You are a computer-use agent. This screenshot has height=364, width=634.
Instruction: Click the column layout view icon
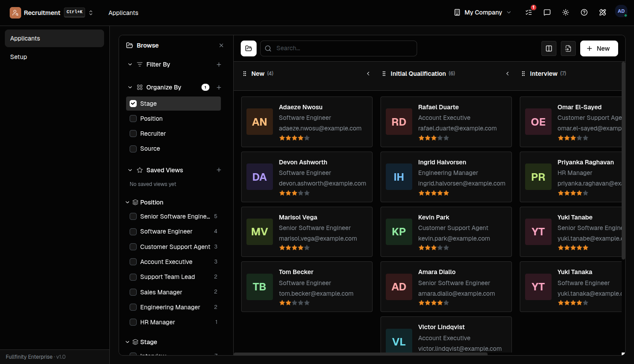pos(549,48)
